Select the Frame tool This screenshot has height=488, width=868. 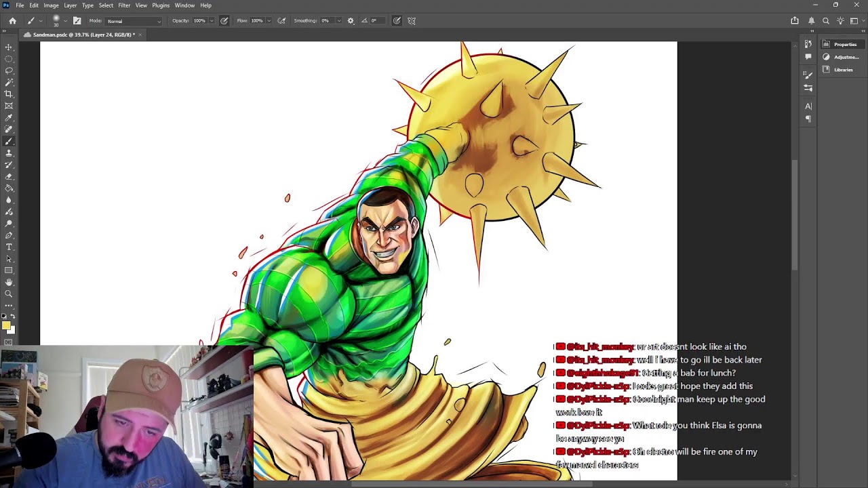9,106
